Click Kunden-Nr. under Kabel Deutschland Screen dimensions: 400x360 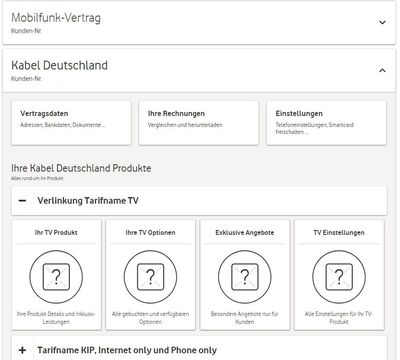[26, 79]
